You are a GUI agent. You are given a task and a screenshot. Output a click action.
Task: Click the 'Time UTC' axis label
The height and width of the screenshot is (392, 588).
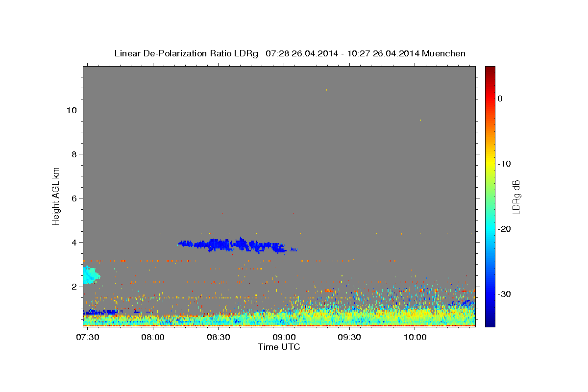[x=279, y=347]
